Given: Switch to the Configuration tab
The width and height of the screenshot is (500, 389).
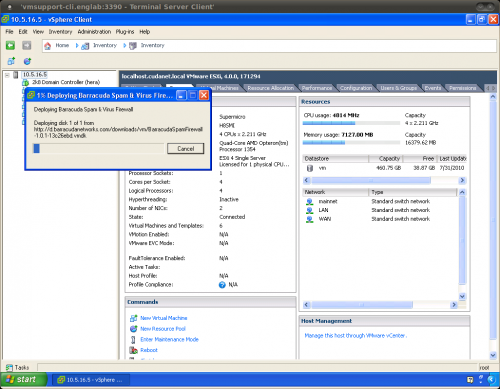Looking at the screenshot, I should coord(356,88).
